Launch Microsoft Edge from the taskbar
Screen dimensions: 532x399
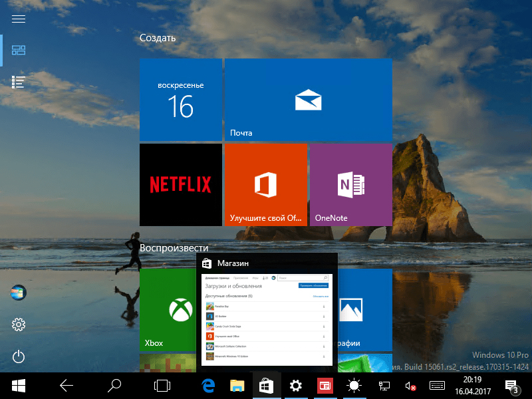click(208, 386)
